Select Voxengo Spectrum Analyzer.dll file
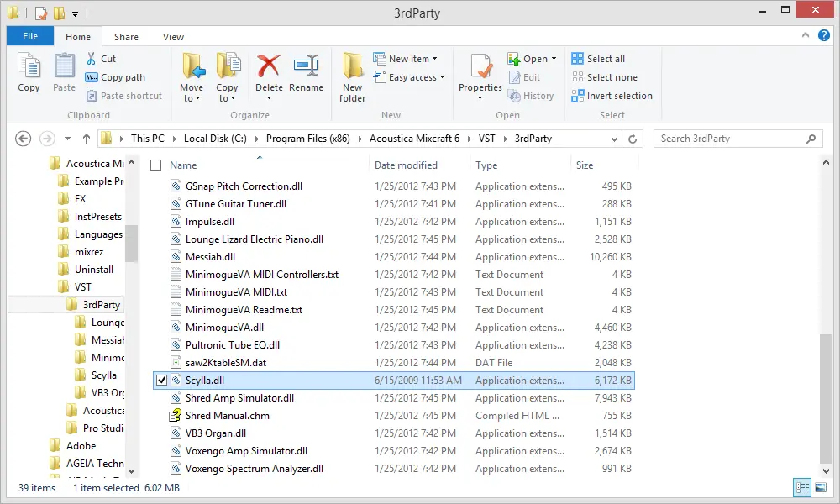 (x=254, y=469)
